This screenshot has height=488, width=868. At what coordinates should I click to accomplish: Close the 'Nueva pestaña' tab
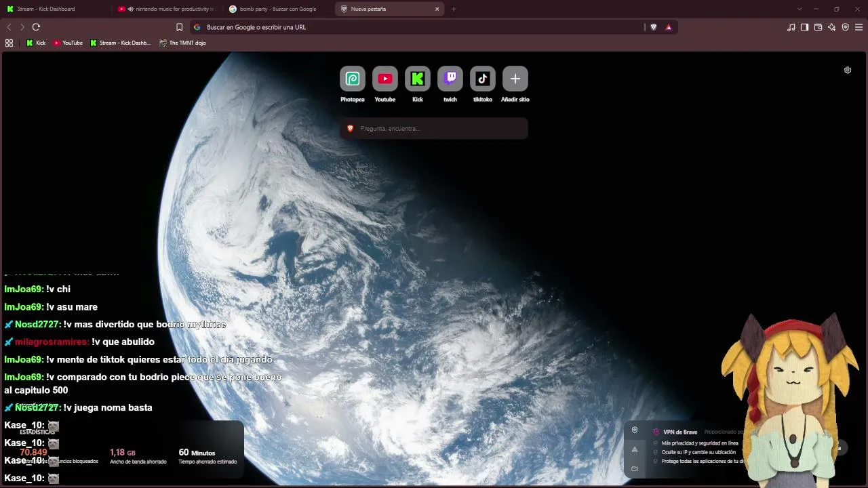point(437,9)
